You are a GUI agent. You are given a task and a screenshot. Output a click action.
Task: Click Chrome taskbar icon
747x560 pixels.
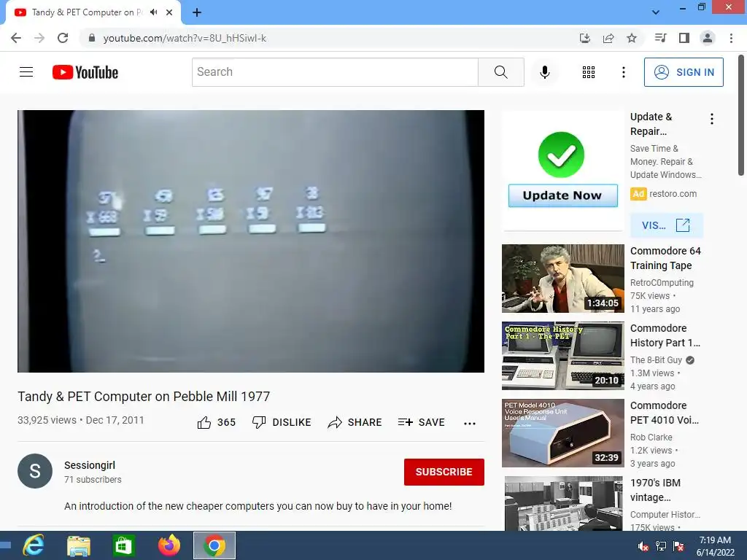(x=214, y=545)
